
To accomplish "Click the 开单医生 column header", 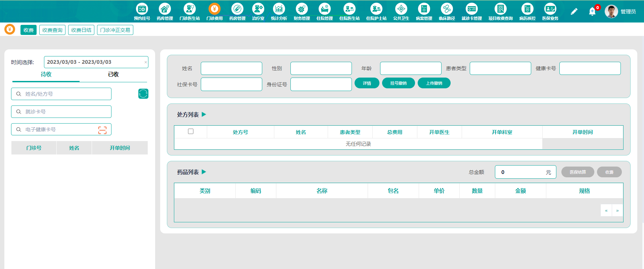I will tap(439, 132).
